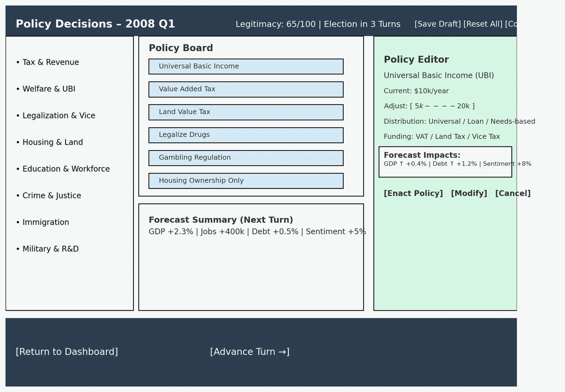Image resolution: width=565 pixels, height=392 pixels.
Task: Select Universal Basic Income policy card
Action: point(246,67)
